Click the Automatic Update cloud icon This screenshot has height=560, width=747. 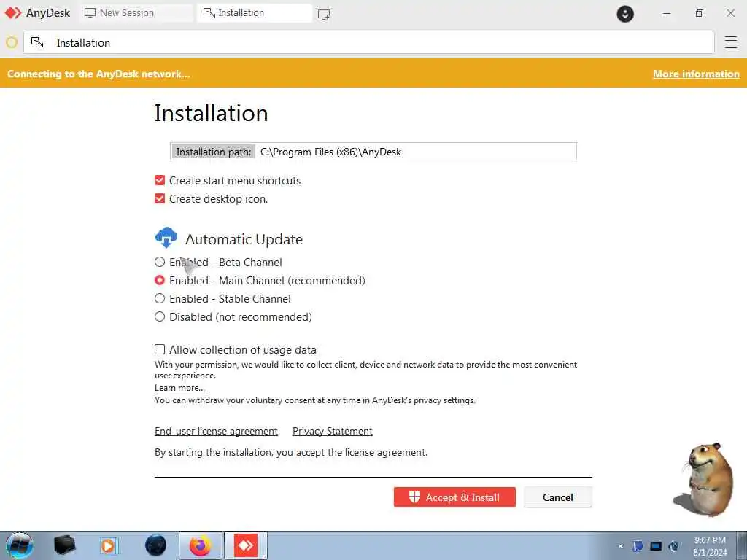pos(166,238)
